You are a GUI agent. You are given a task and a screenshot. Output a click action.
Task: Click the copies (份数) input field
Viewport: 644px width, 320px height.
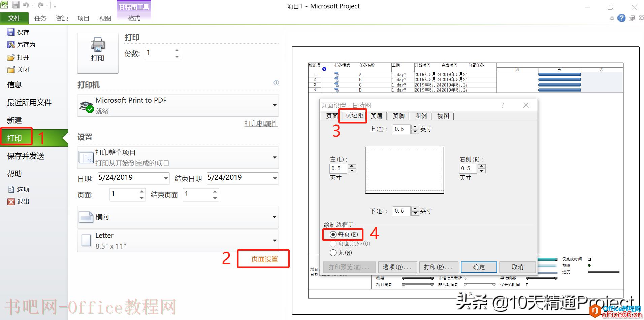159,53
